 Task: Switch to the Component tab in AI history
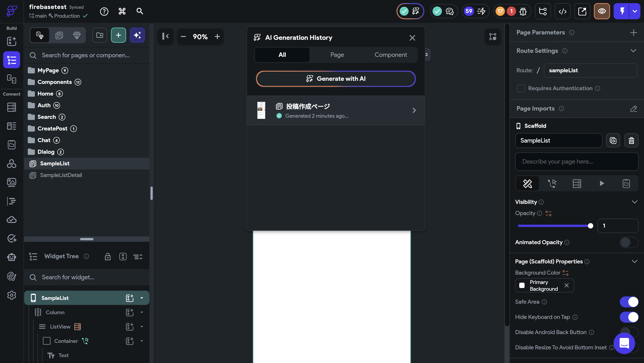coord(390,55)
